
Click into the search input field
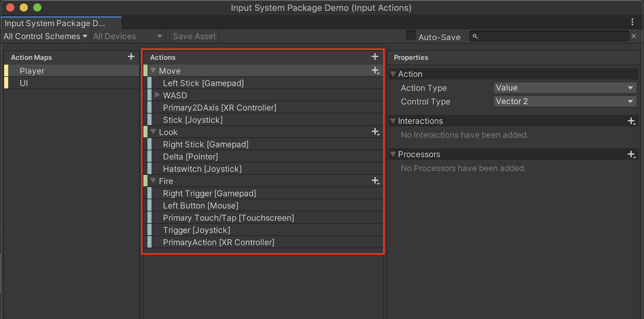click(551, 36)
